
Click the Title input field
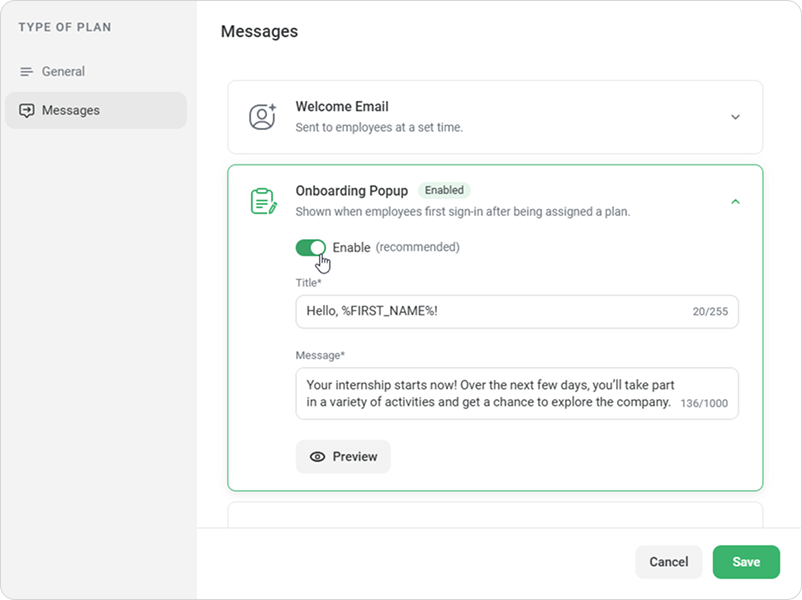pos(517,312)
